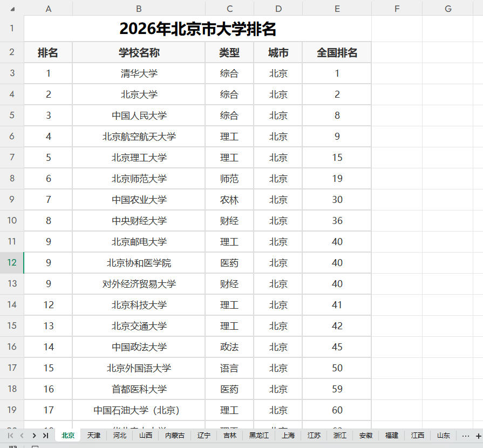Jump to the last sheet arrow

46,435
